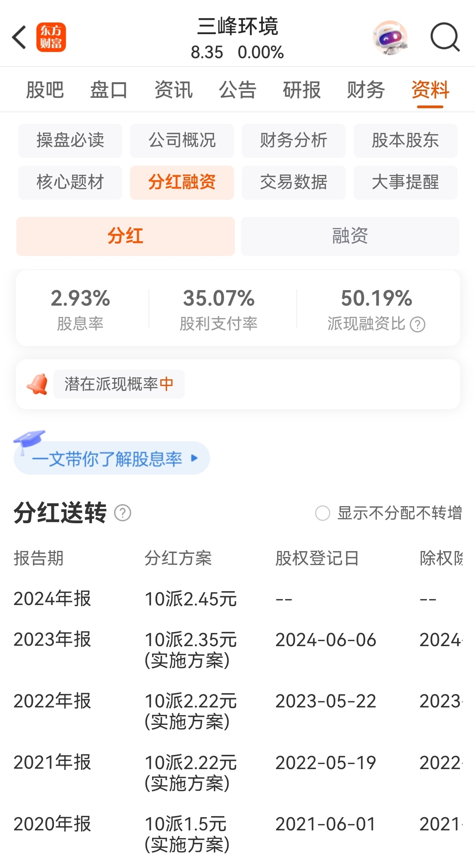Tap the back arrow icon

tap(19, 38)
